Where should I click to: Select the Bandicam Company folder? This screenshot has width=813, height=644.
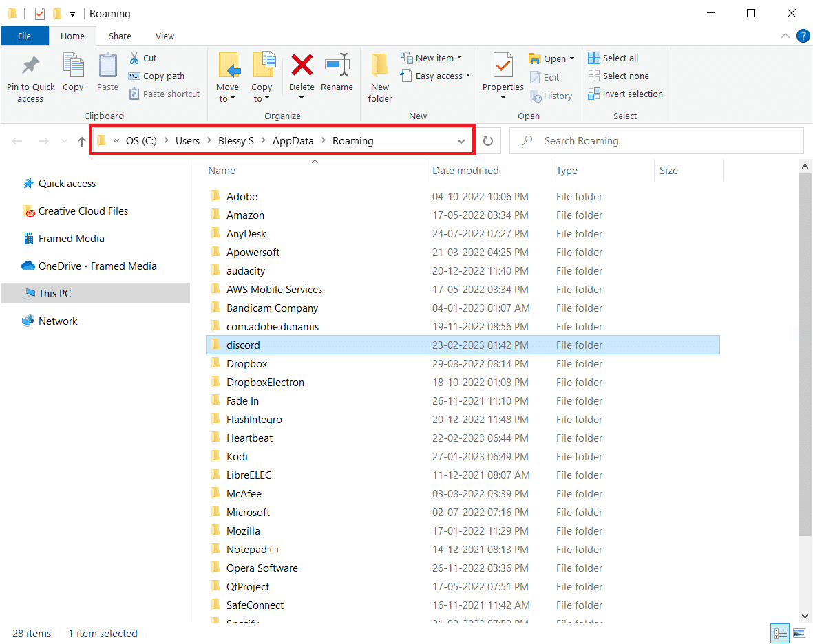click(x=463, y=308)
